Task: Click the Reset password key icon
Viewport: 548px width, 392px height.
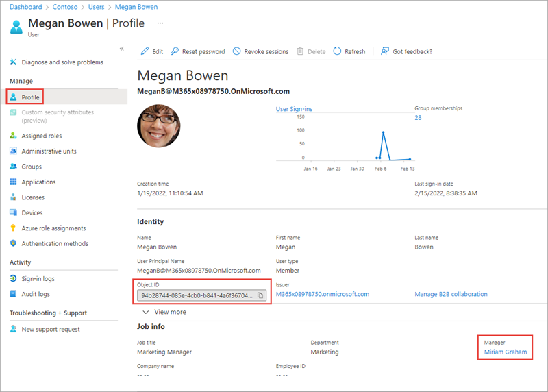Action: (175, 51)
